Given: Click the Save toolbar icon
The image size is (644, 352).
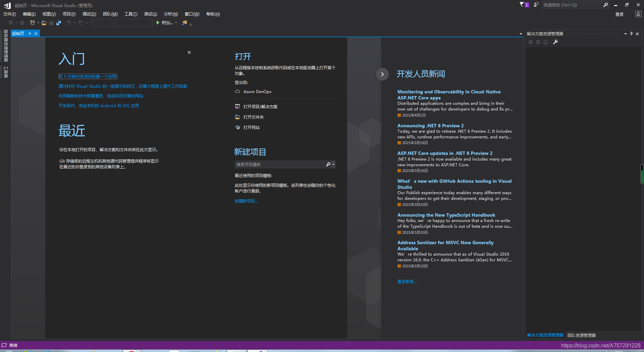Looking at the screenshot, I should tap(51, 23).
